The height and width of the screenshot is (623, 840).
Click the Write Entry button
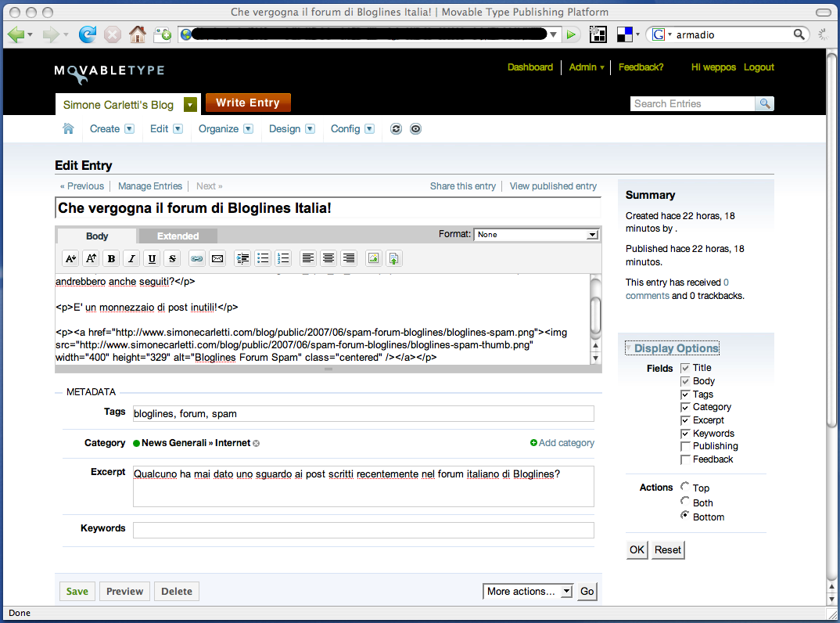(x=248, y=103)
